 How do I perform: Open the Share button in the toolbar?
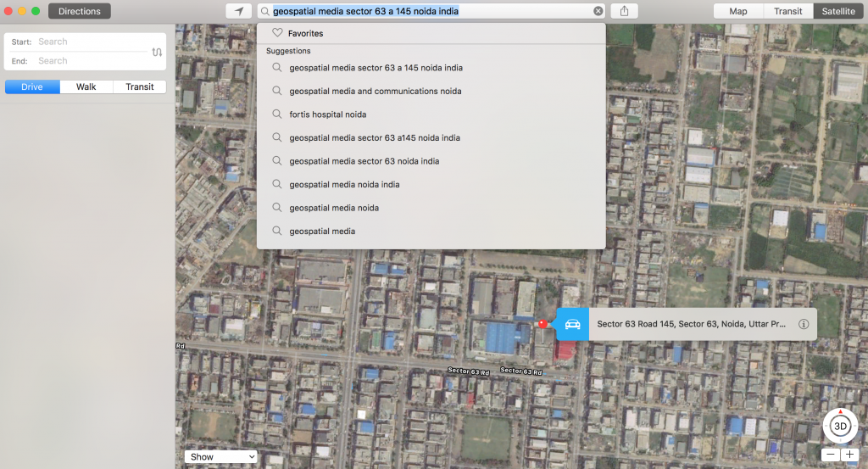coord(625,11)
